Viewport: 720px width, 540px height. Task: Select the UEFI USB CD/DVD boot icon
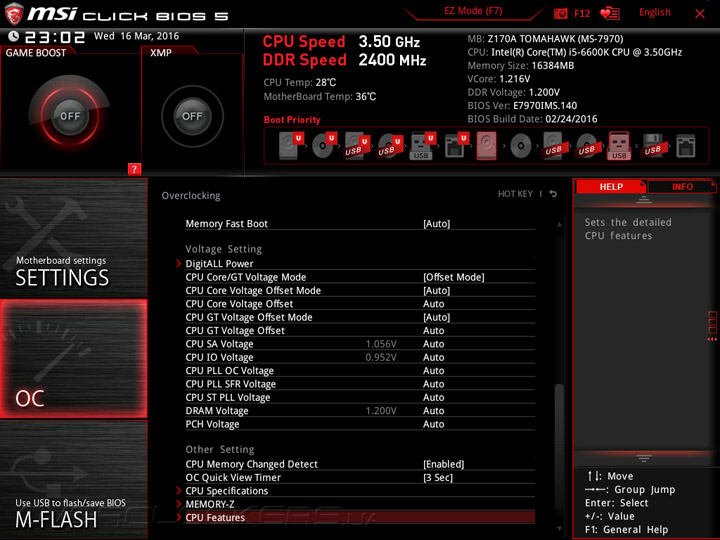tap(390, 146)
